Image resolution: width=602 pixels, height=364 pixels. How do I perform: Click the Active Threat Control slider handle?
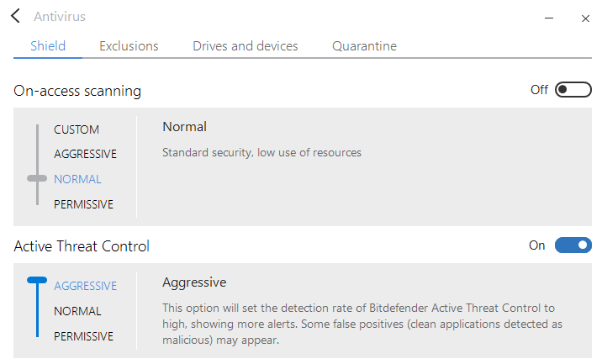(37, 281)
